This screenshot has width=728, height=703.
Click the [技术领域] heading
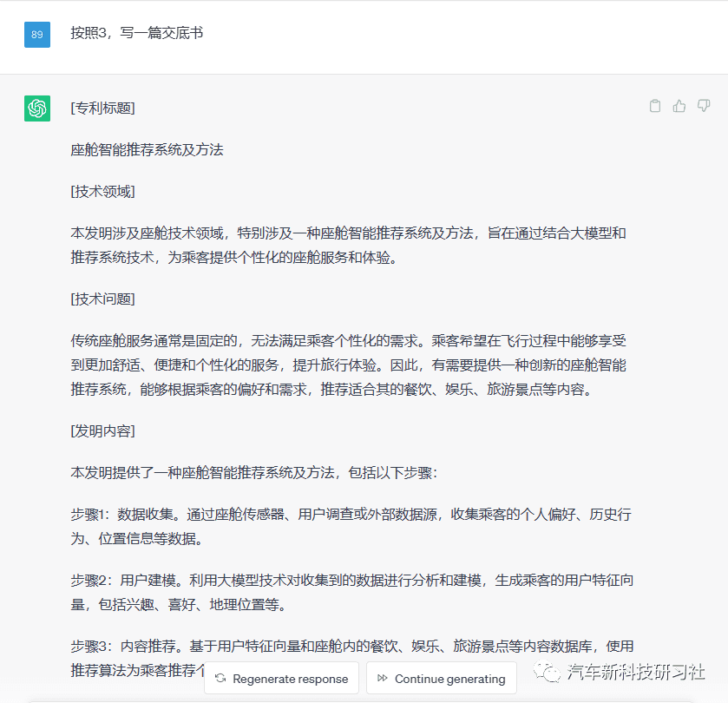(102, 191)
